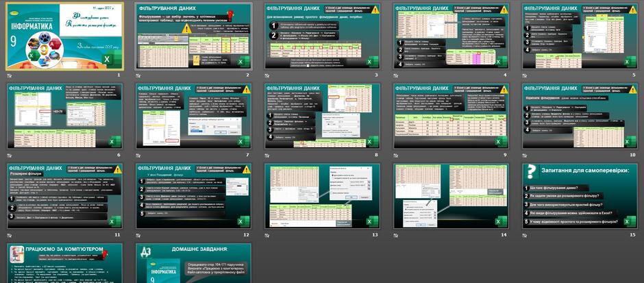644x283 pixels.
Task: Click transition star icon under slide 9
Action: click(396, 156)
